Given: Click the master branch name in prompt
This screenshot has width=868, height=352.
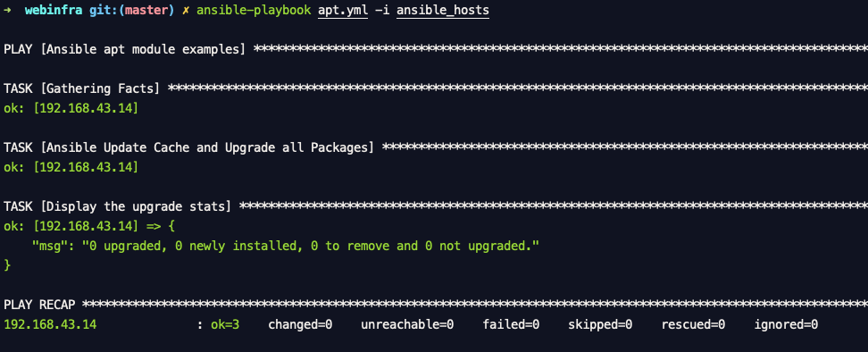Looking at the screenshot, I should (146, 10).
